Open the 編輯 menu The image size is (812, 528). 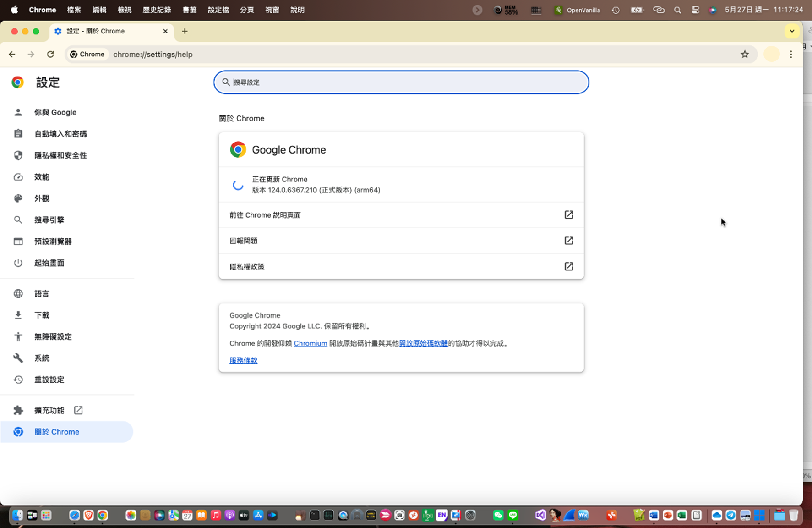[x=99, y=10]
